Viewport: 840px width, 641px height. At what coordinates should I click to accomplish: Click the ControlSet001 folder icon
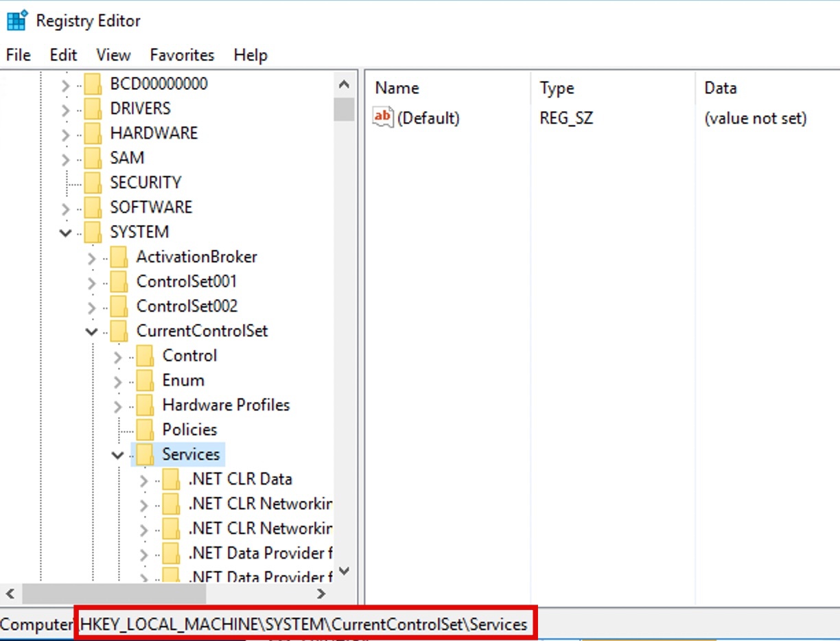pyautogui.click(x=119, y=282)
